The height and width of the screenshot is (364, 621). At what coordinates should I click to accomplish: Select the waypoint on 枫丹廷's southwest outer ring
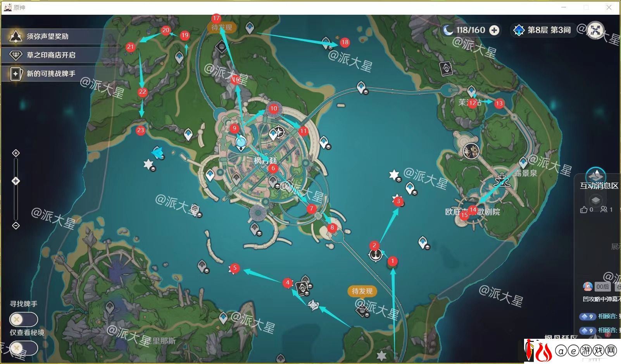(x=210, y=175)
